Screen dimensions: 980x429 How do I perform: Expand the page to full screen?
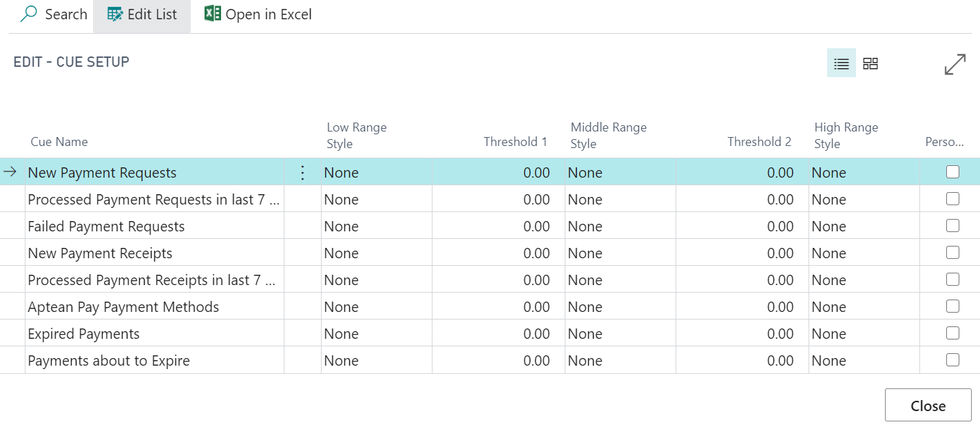click(x=955, y=64)
